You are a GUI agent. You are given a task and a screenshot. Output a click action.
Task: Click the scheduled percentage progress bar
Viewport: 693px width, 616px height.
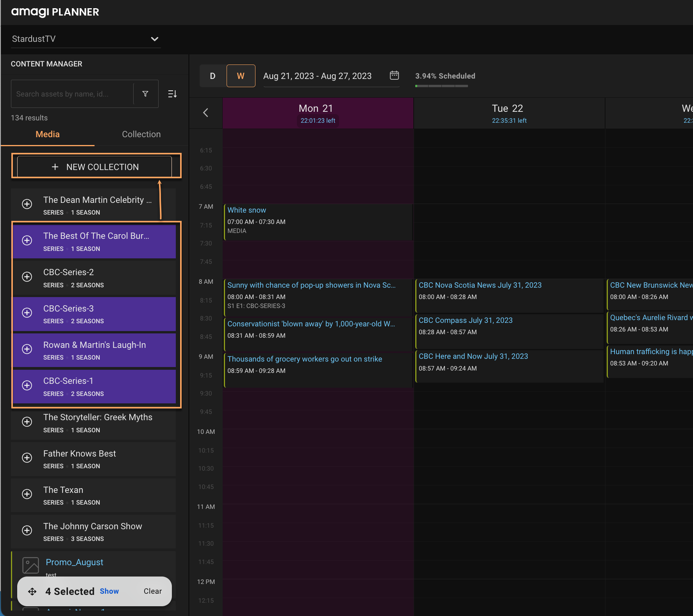pos(441,86)
